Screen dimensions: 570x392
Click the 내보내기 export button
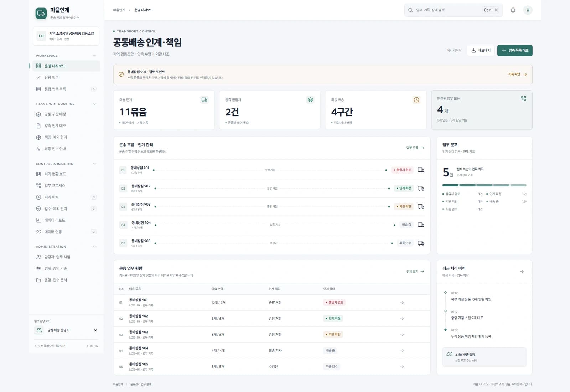click(481, 51)
